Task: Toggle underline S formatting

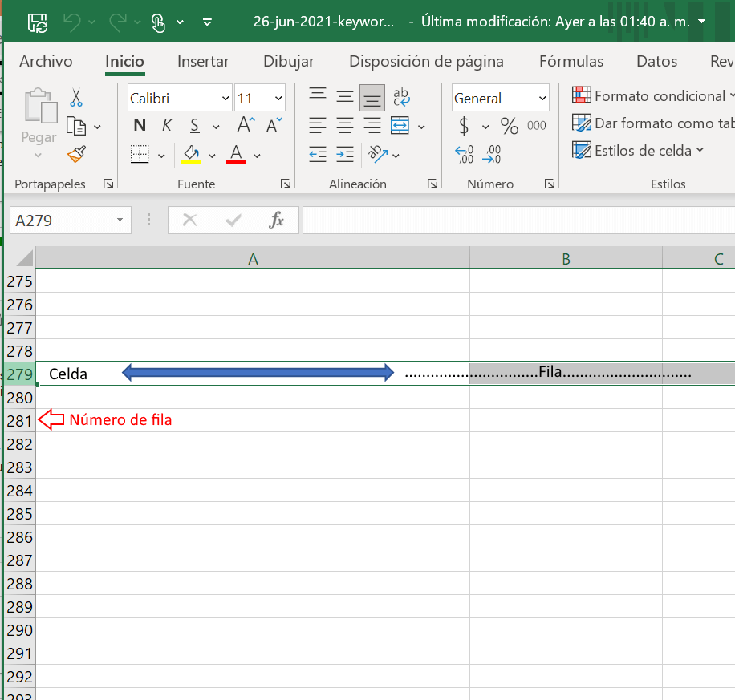Action: point(194,125)
